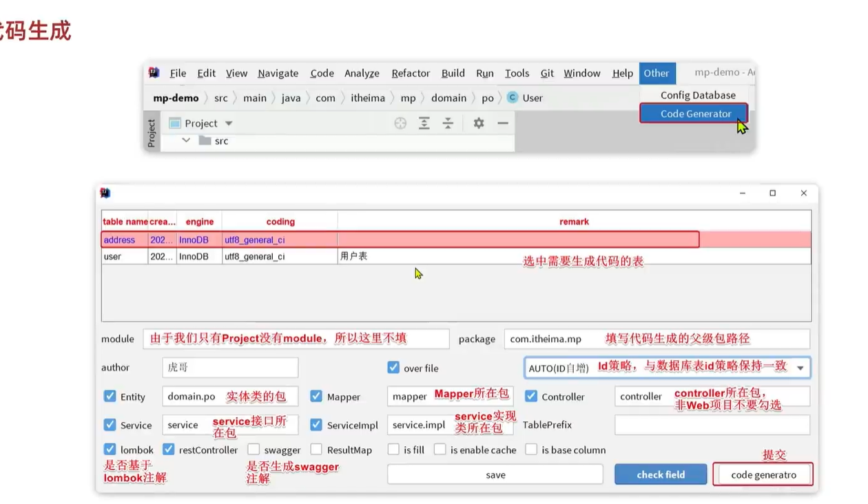
Task: Click the Project view window icon
Action: pyautogui.click(x=175, y=123)
